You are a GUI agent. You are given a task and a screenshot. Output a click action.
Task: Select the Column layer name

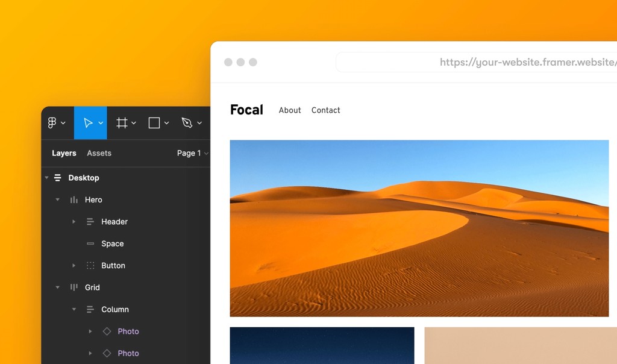tap(115, 309)
